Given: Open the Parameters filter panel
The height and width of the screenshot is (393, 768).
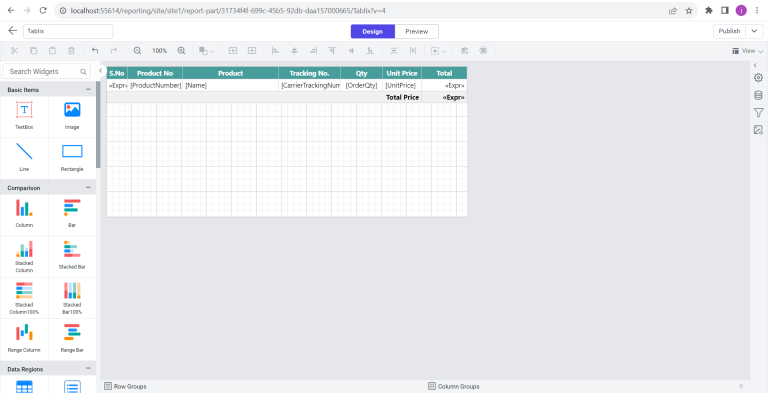Looking at the screenshot, I should (x=758, y=113).
